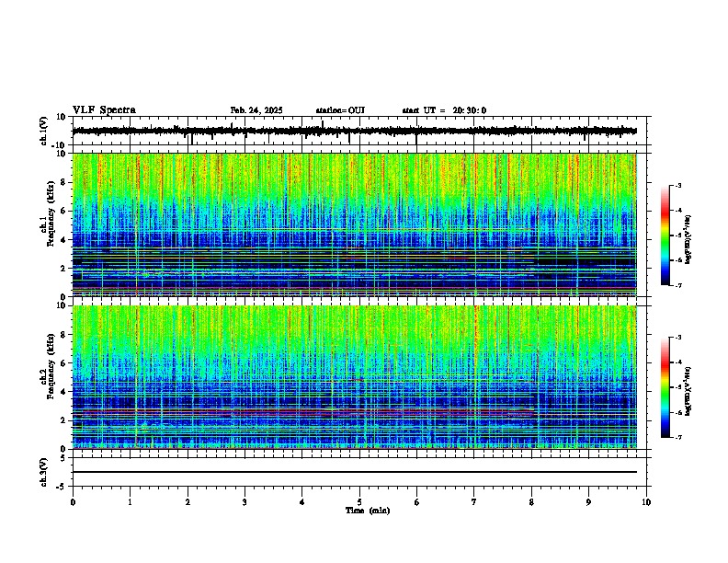Click the ch.1 PSD color scale bar
This screenshot has height=563, width=728.
(665, 236)
